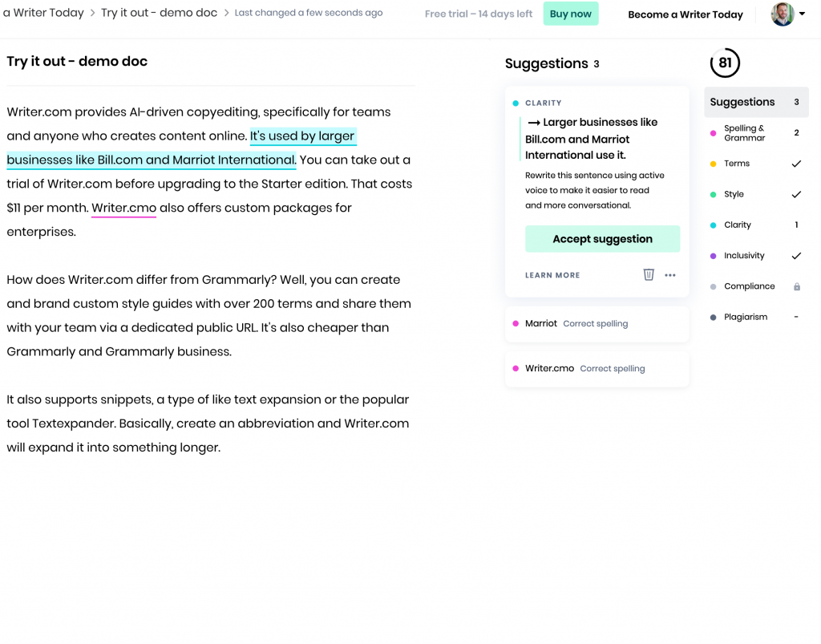The height and width of the screenshot is (644, 821).
Task: Expand the Marriot spelling suggestion
Action: point(597,324)
